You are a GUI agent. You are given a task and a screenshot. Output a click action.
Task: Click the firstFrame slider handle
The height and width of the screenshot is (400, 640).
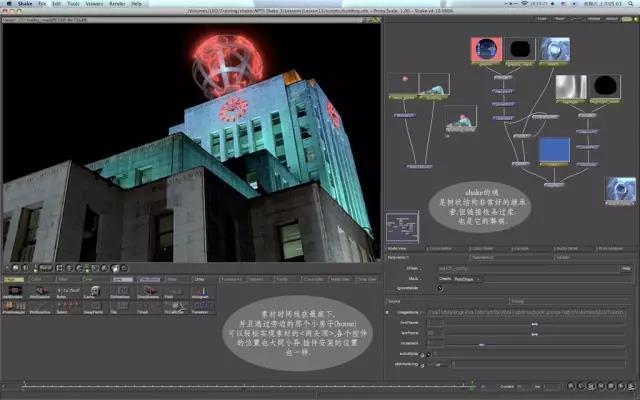534,324
